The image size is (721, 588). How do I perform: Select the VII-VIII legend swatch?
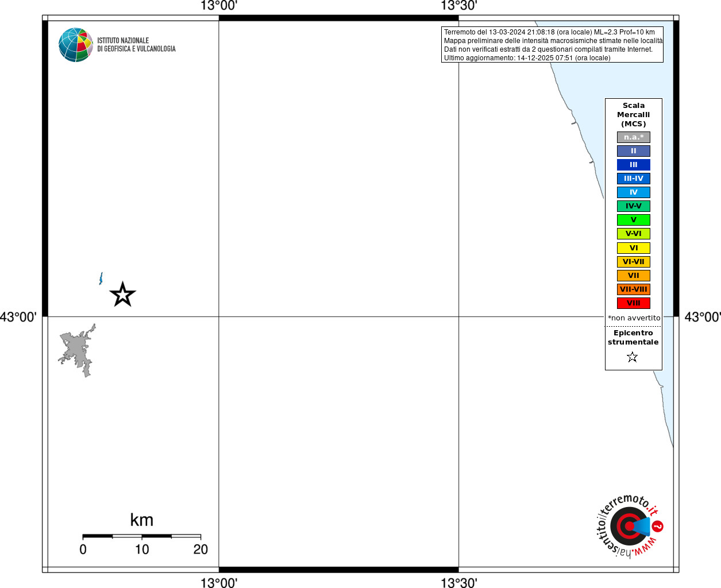[634, 289]
